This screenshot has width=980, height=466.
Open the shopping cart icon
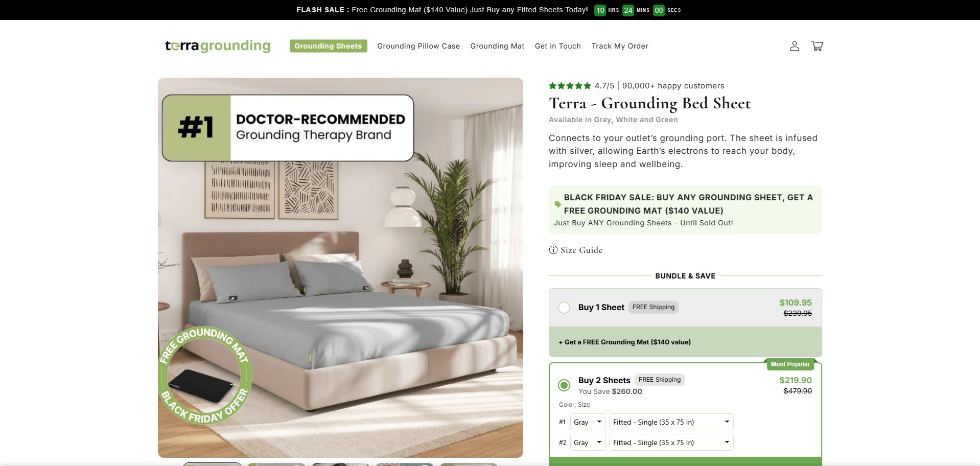pos(817,46)
